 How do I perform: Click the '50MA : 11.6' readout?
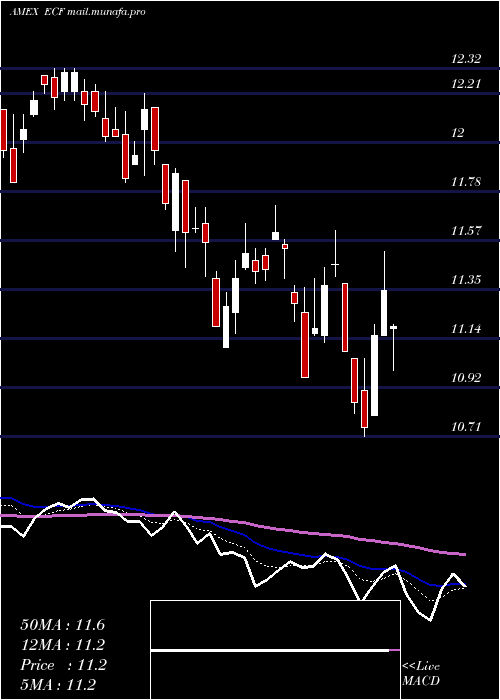62,625
